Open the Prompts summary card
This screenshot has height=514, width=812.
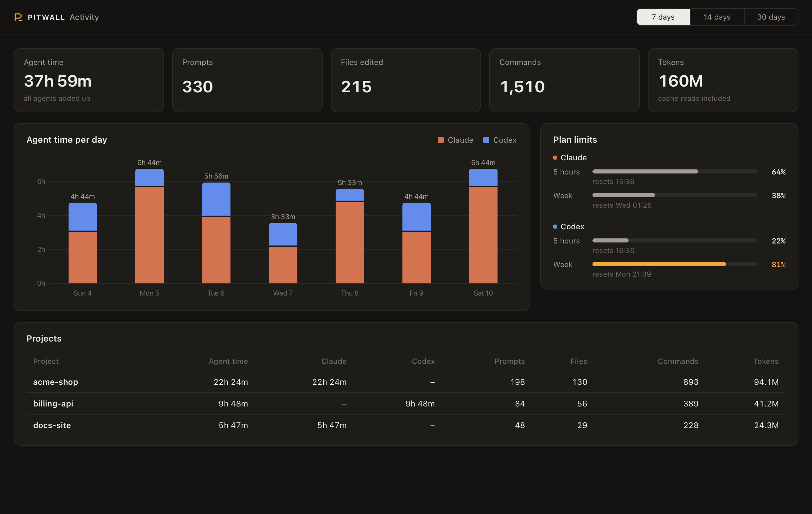[247, 80]
